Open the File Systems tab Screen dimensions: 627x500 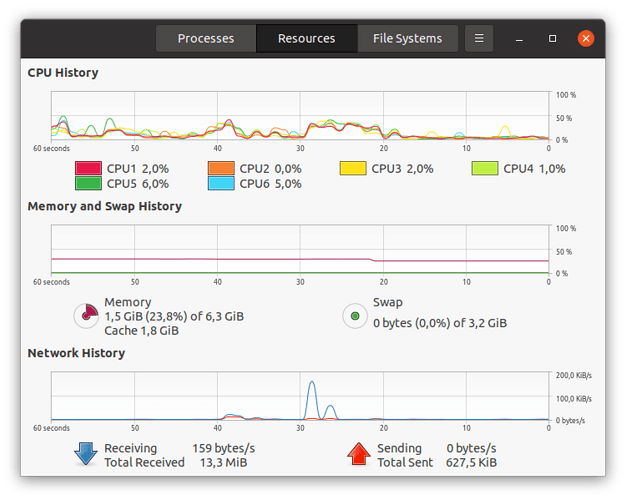(407, 38)
